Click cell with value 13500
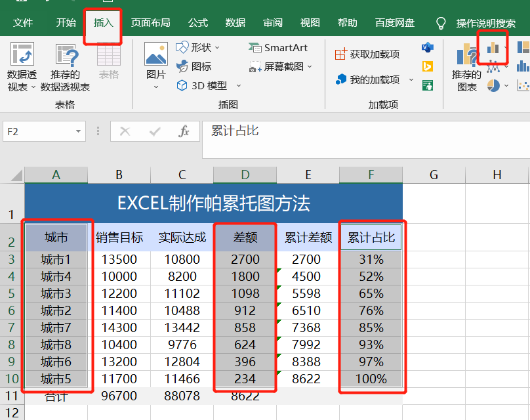The image size is (530, 420). pos(119,259)
